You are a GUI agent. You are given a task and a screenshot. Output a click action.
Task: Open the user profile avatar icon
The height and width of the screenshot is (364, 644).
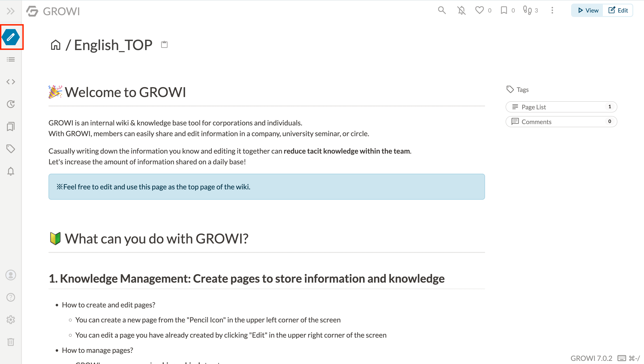tap(11, 275)
